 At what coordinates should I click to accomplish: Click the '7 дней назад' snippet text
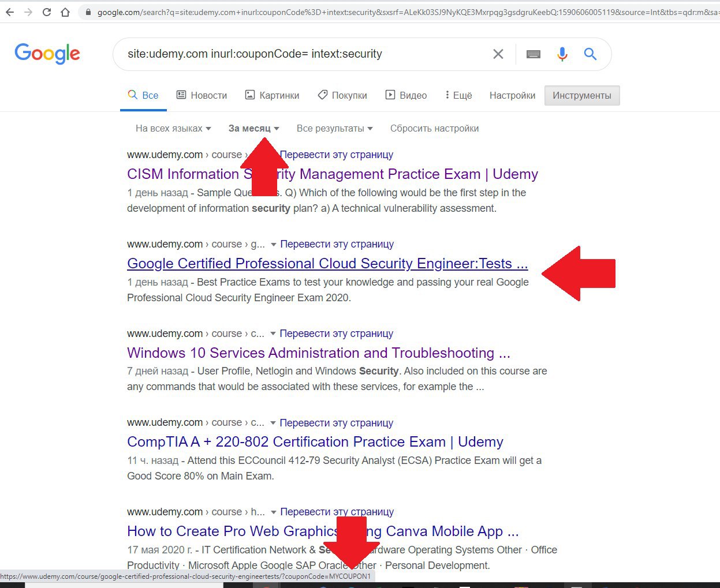(x=158, y=371)
